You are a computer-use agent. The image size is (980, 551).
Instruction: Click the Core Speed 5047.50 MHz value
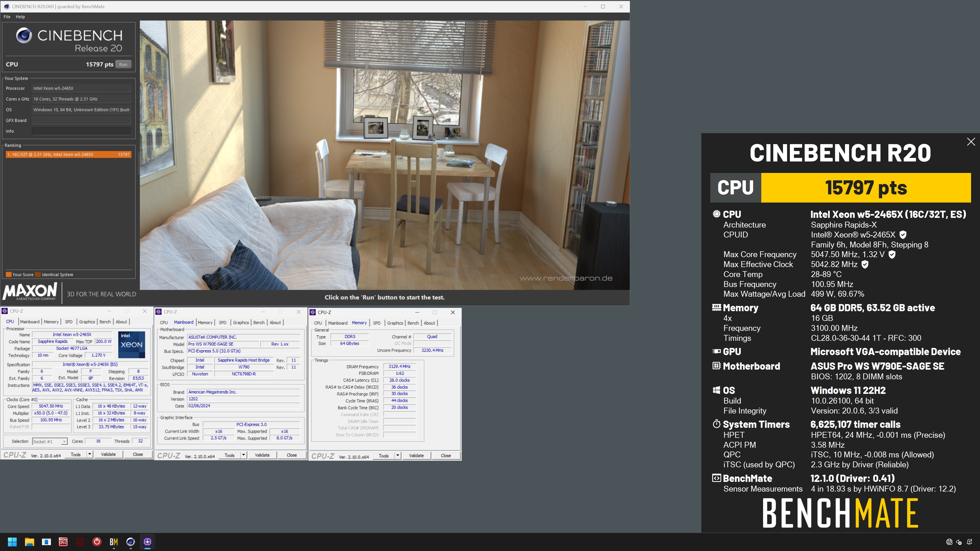click(51, 406)
